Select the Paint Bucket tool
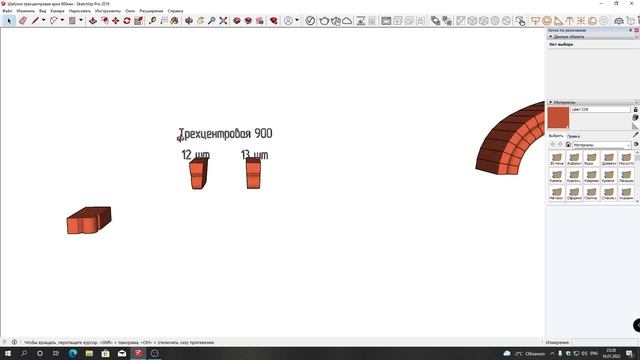Viewport: 640px width, 360px height. pyautogui.click(x=174, y=20)
